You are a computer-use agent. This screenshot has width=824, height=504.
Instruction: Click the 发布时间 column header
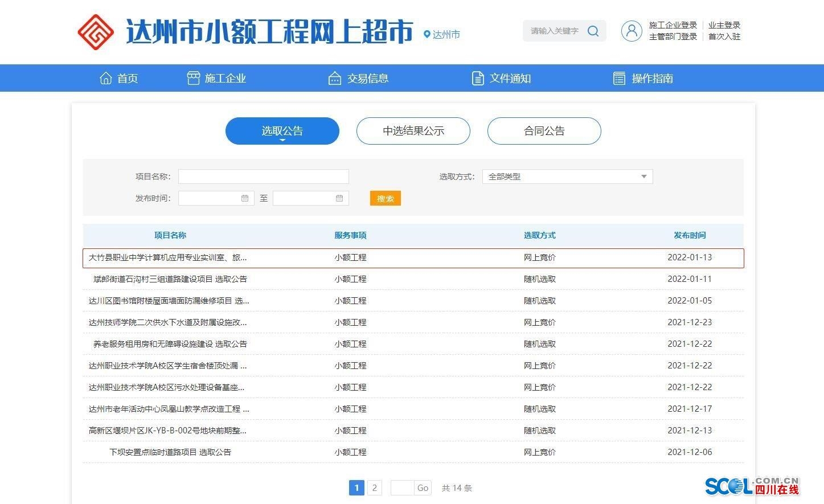tap(690, 235)
